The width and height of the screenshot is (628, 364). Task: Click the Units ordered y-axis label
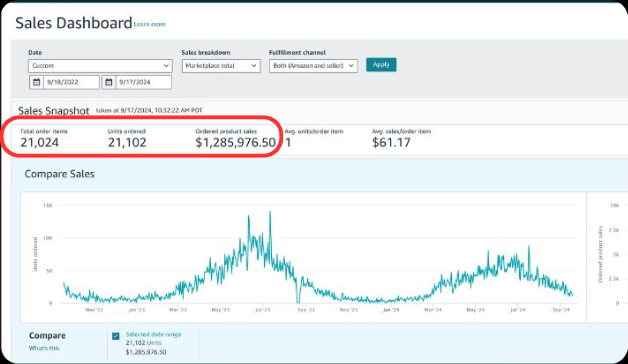pyautogui.click(x=35, y=254)
